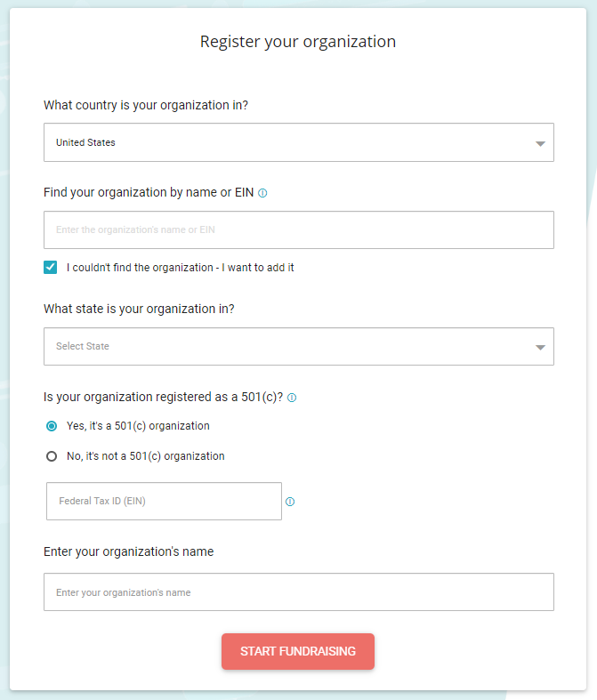Open the 'Select State' combo box

click(x=299, y=346)
